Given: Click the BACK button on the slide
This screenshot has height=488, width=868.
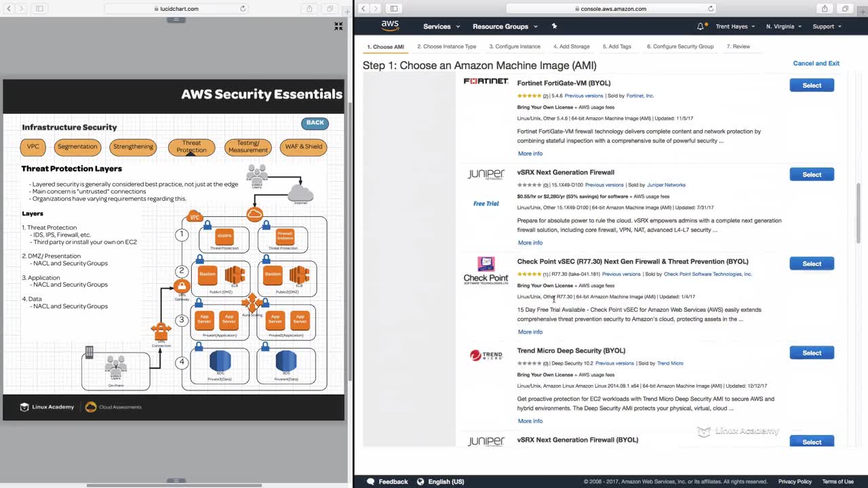Looking at the screenshot, I should [x=315, y=123].
